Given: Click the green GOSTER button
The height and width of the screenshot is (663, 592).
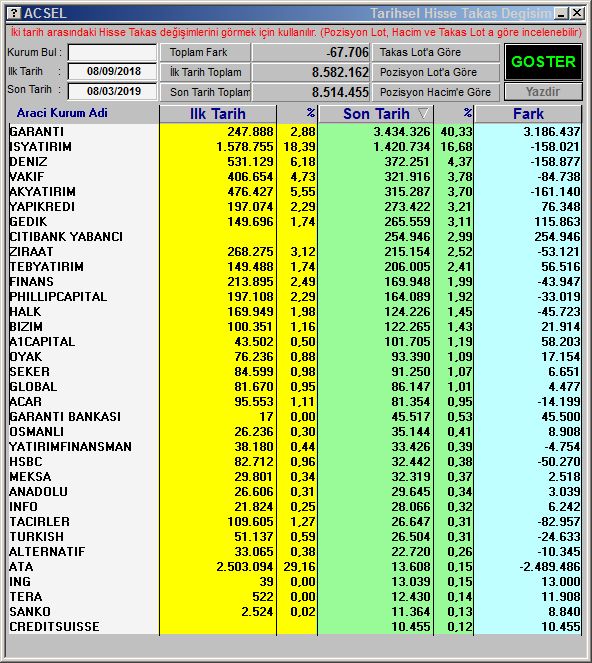Looking at the screenshot, I should pos(543,62).
